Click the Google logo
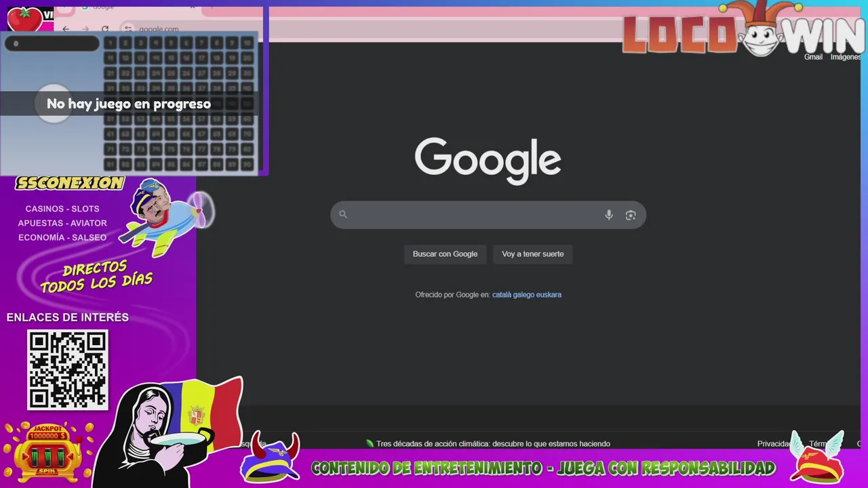The height and width of the screenshot is (488, 868). (488, 161)
